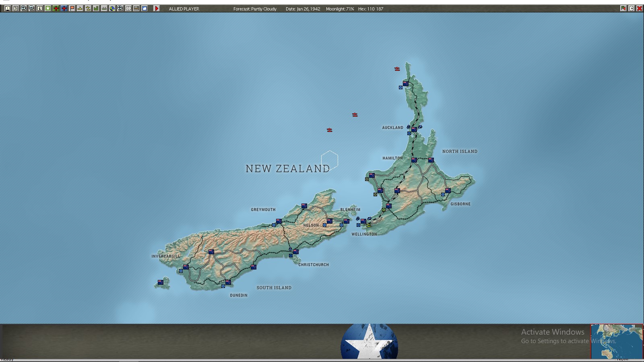Click red ship marker nearest the hex cursor
Screen dimensions: 644x362
tap(330, 130)
